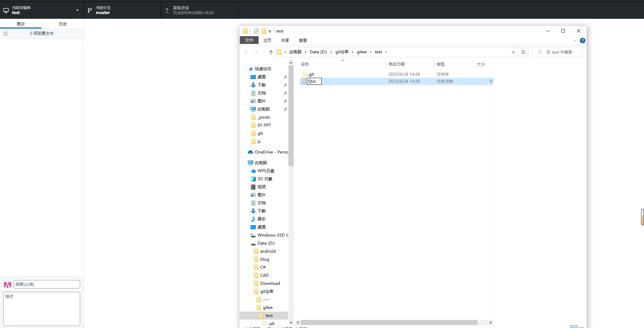The image size is (644, 328).
Task: Switch to the 历史 history tab
Action: [x=63, y=24]
